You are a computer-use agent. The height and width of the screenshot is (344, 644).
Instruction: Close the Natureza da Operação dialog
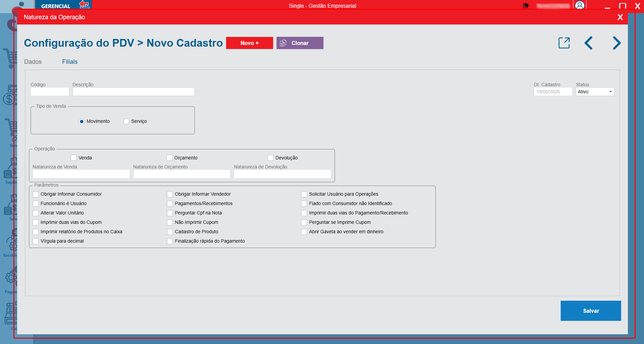point(620,17)
